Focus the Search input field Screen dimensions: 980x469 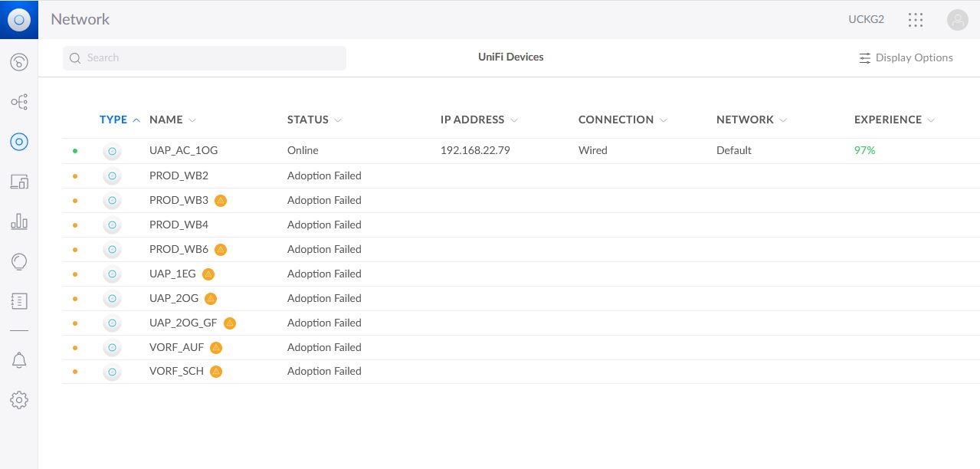(x=205, y=58)
